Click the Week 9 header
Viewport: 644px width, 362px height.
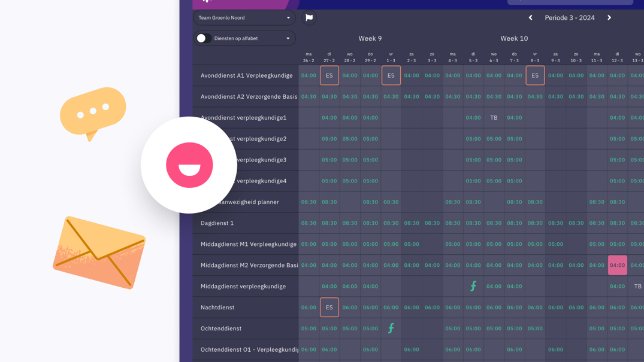pyautogui.click(x=370, y=38)
